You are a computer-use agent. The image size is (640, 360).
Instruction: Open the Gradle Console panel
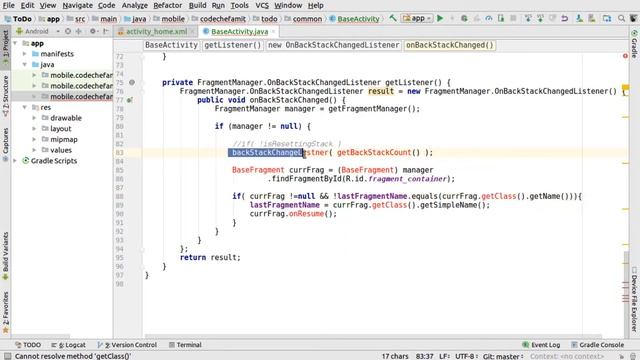(x=597, y=345)
